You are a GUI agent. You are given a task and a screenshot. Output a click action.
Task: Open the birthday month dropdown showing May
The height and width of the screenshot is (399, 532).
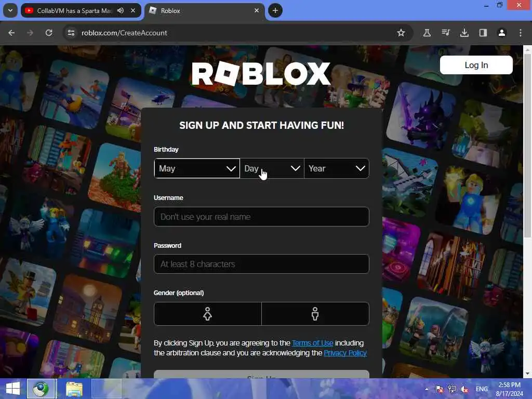coord(197,168)
